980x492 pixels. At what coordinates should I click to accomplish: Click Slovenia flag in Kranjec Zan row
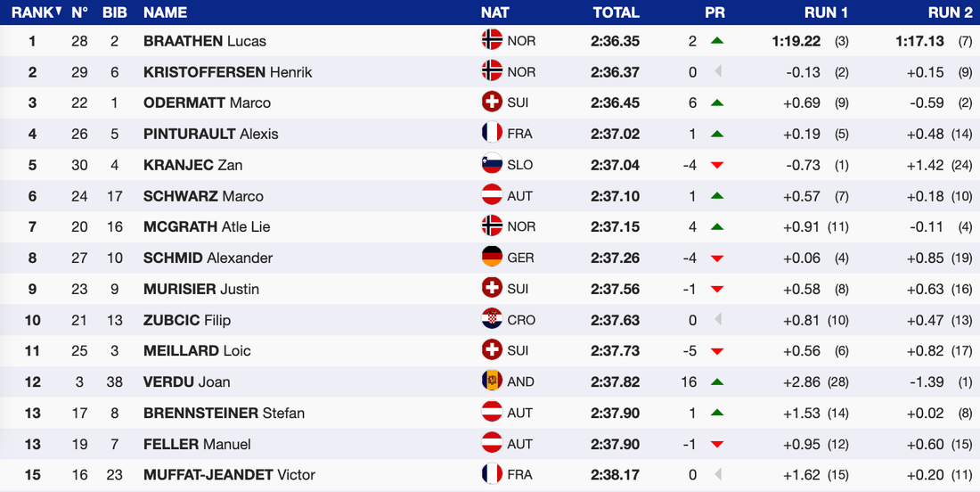pyautogui.click(x=492, y=165)
